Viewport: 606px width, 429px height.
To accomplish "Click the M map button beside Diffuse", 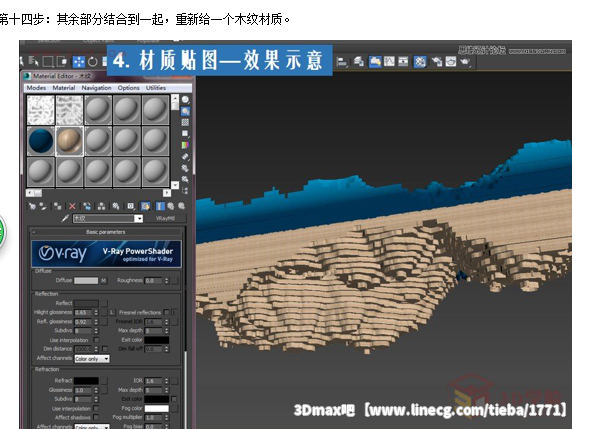I will tap(103, 281).
